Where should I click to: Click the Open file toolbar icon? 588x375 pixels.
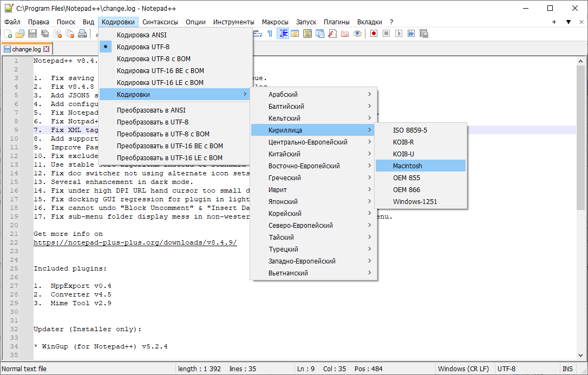point(20,34)
